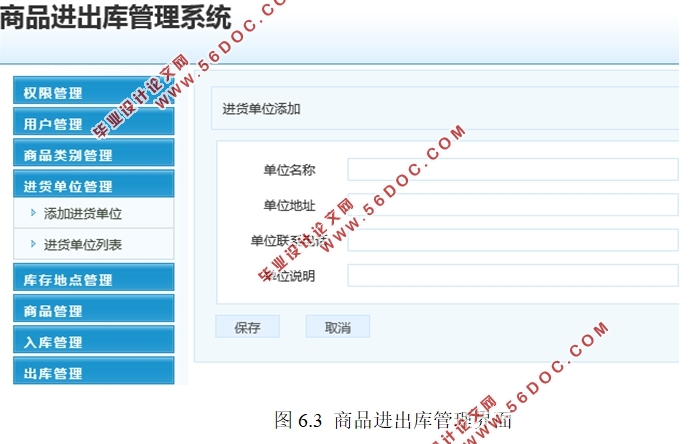Viewport: 694px width, 444px height.
Task: Click arrow icon beside 添加进货单位
Action: point(33,212)
